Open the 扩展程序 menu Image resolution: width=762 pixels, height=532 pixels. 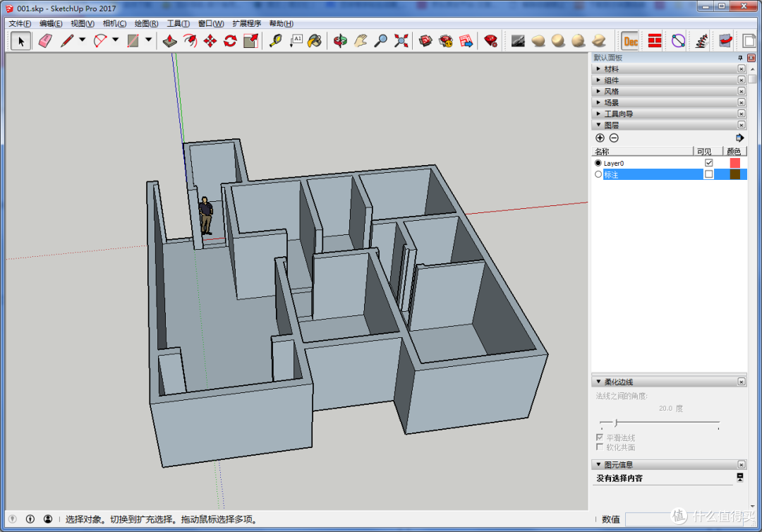point(246,23)
